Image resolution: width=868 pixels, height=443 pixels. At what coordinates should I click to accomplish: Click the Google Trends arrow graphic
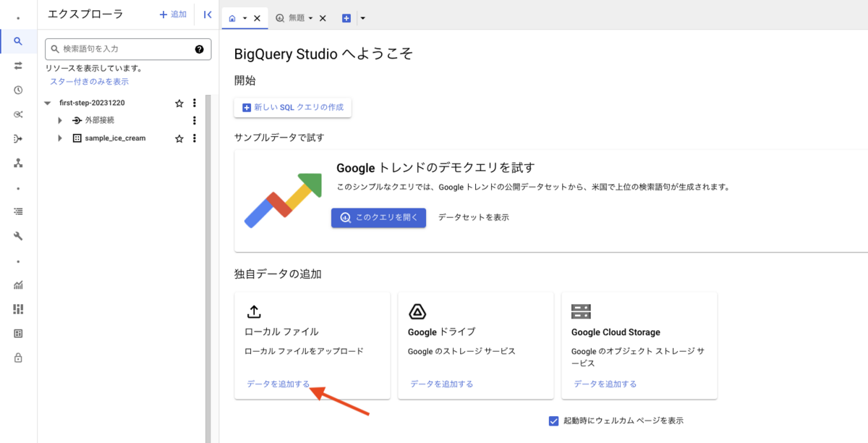point(283,201)
